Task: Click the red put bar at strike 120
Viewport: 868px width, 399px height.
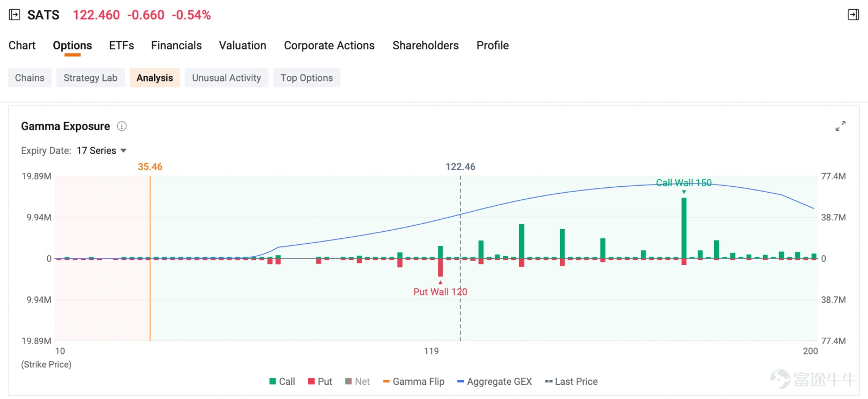Action: (441, 268)
